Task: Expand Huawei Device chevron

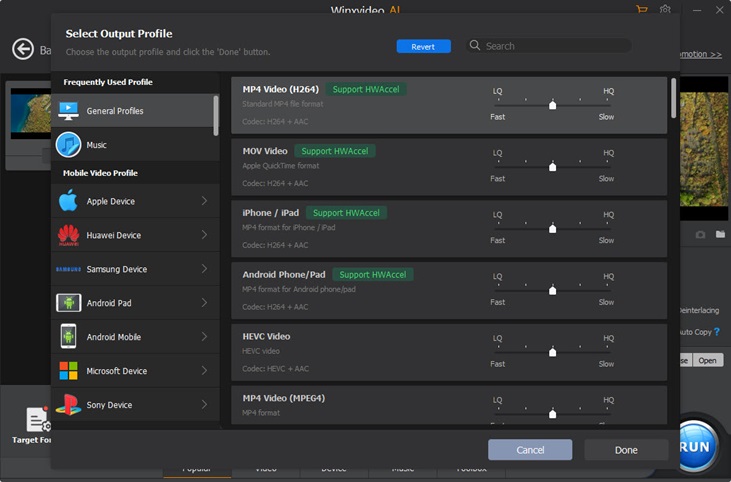Action: 204,235
